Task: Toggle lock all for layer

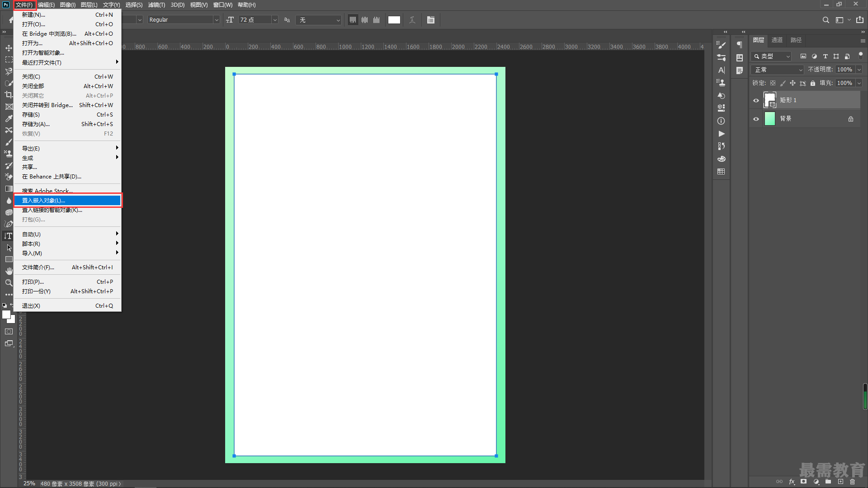Action: 813,83
